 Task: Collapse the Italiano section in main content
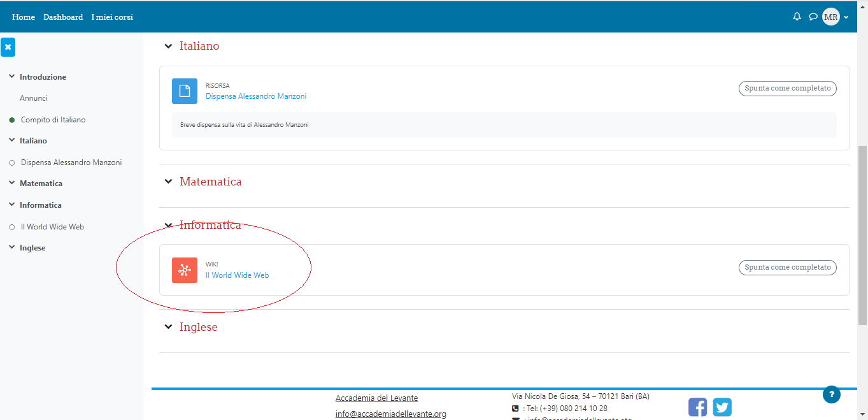coord(168,46)
